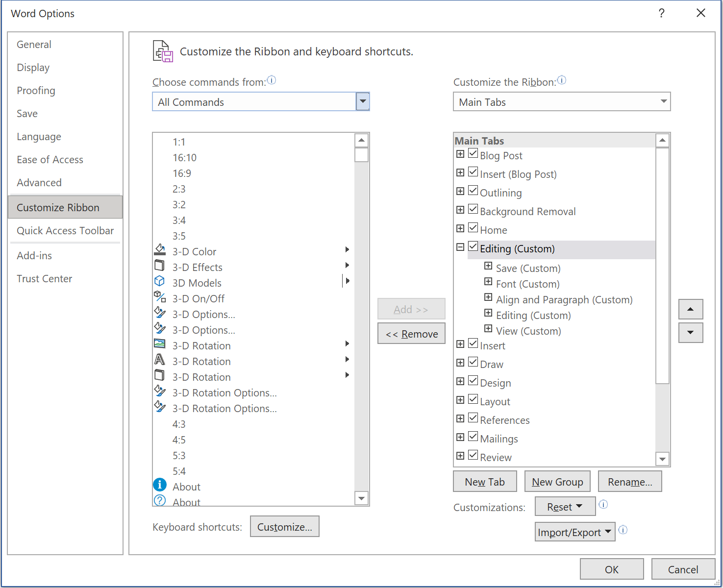723x588 pixels.
Task: Select the 3-D On/Off command icon
Action: click(160, 297)
